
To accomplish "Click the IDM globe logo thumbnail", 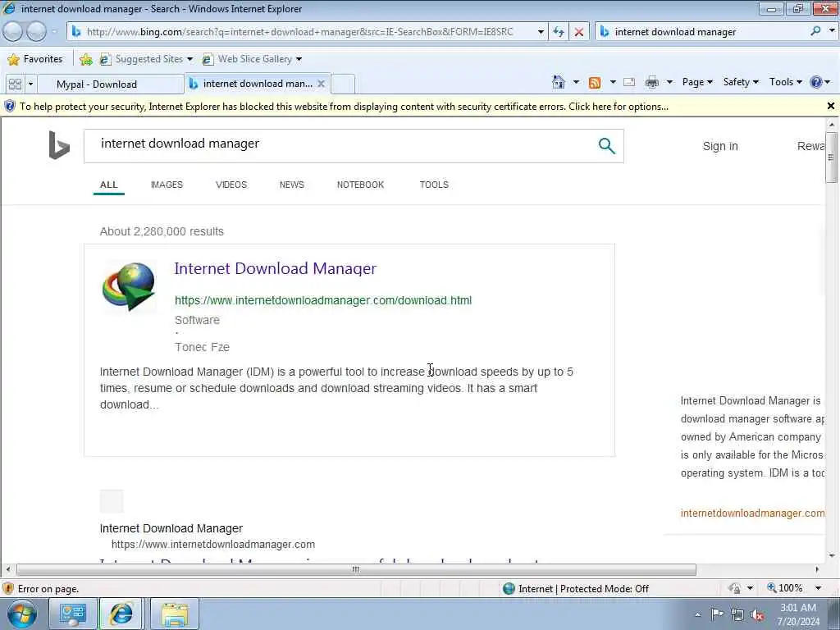I will (x=129, y=286).
